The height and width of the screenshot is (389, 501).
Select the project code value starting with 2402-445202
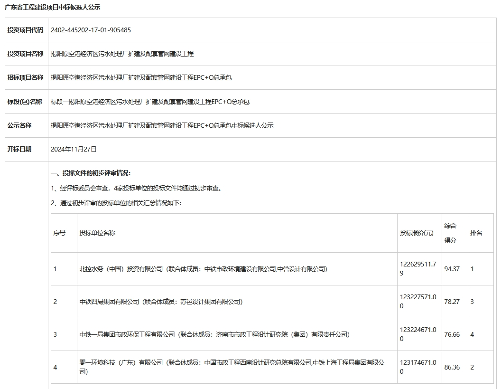91,30
